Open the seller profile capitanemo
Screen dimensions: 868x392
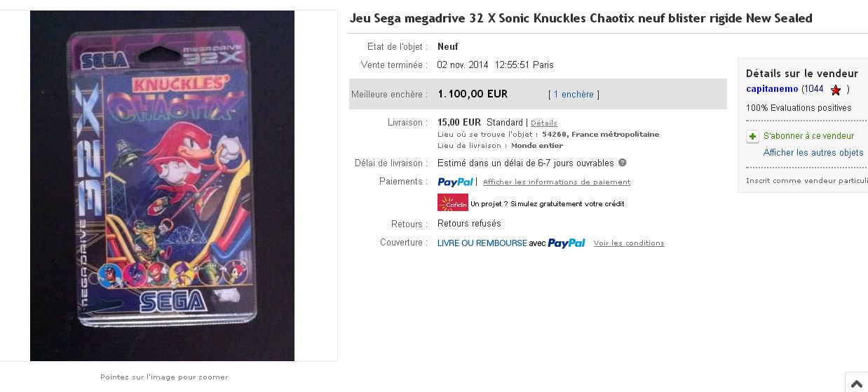[x=771, y=89]
